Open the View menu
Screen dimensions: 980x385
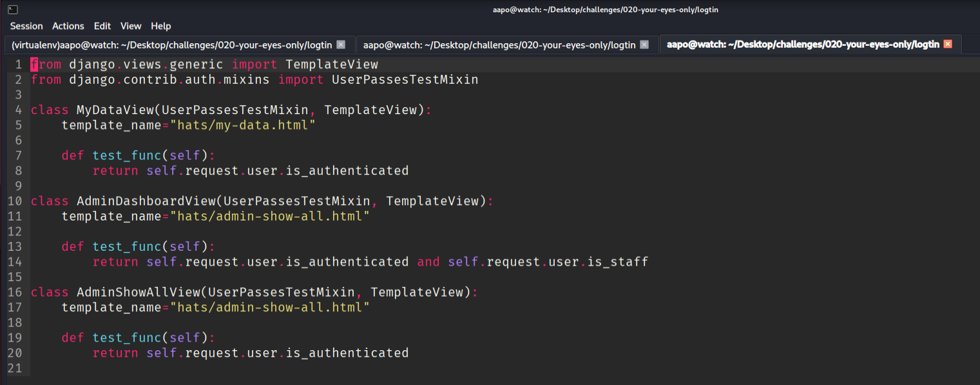pyautogui.click(x=131, y=26)
